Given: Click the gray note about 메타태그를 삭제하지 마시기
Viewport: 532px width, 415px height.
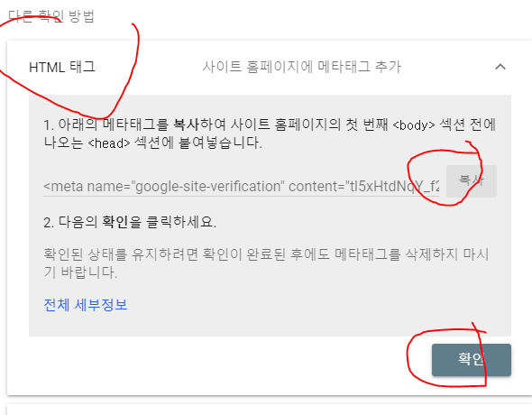Looking at the screenshot, I should click(266, 263).
